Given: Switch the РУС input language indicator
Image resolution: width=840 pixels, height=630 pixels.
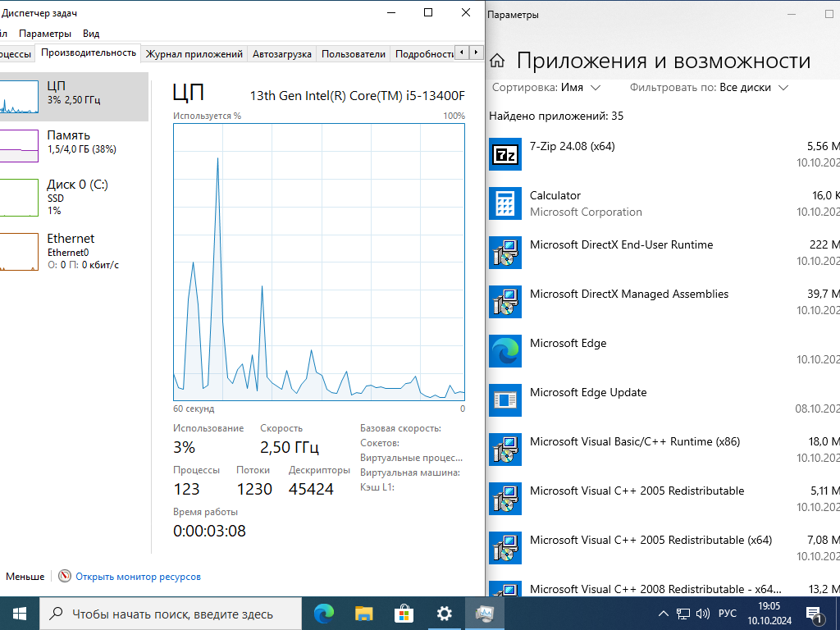Looking at the screenshot, I should (728, 614).
